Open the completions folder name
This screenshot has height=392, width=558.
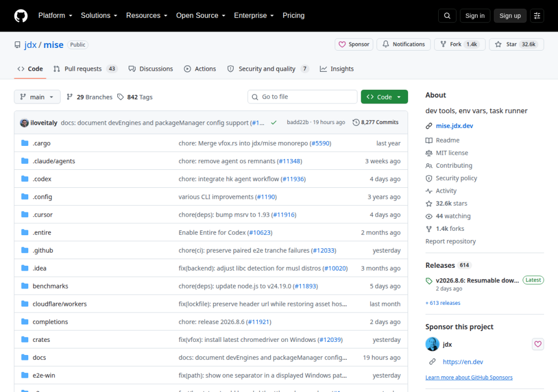[x=50, y=322]
